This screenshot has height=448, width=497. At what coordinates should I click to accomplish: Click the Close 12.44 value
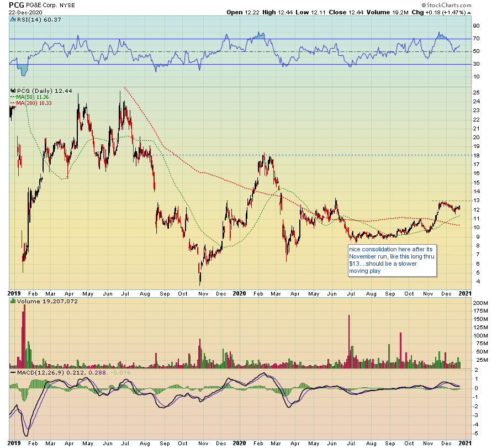coord(346,12)
